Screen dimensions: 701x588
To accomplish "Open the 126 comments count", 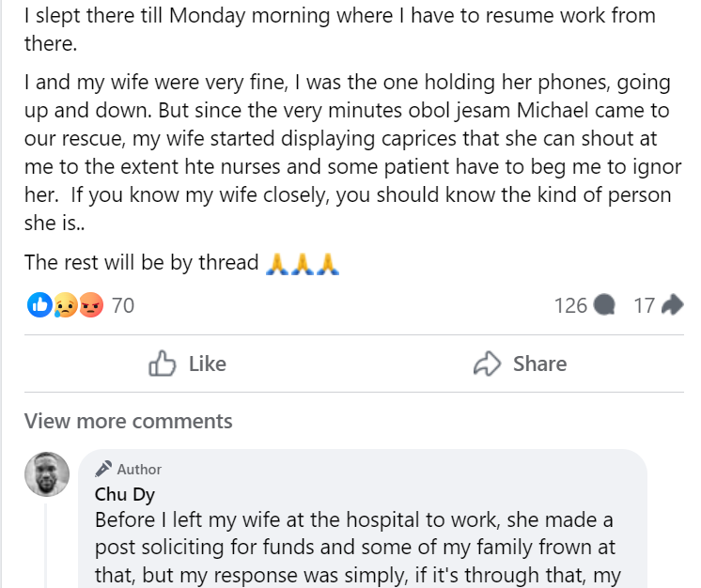I will [x=570, y=305].
